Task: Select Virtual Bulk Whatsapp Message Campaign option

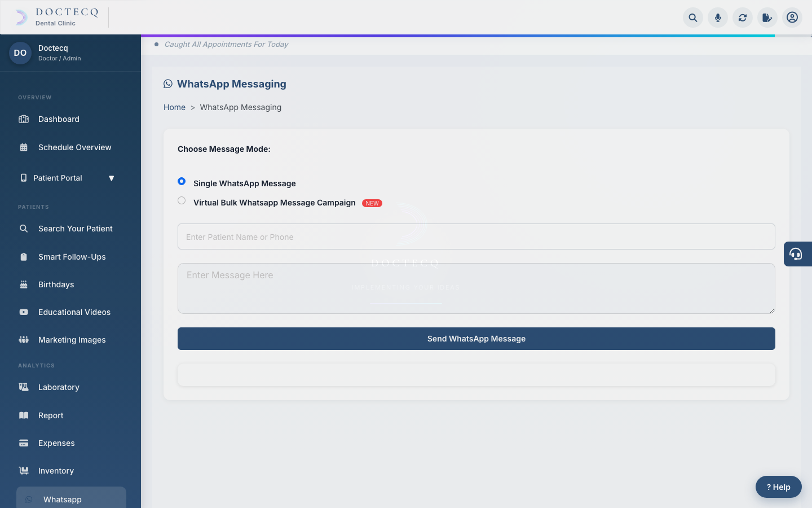Action: 182,200
